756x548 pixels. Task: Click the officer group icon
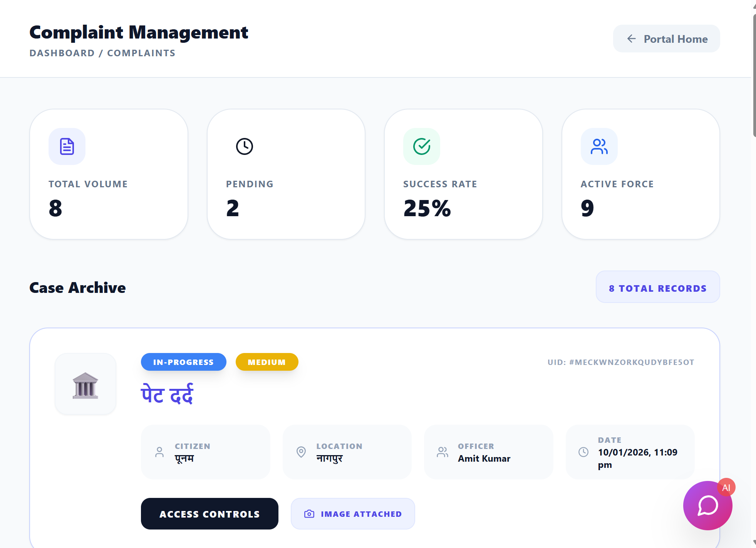pos(443,452)
